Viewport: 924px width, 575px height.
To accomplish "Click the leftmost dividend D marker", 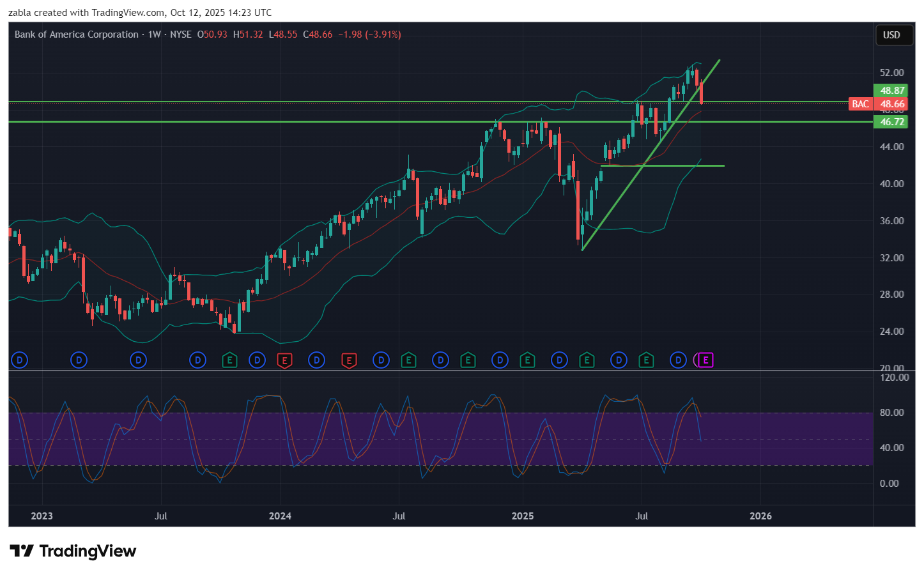I will pyautogui.click(x=20, y=360).
